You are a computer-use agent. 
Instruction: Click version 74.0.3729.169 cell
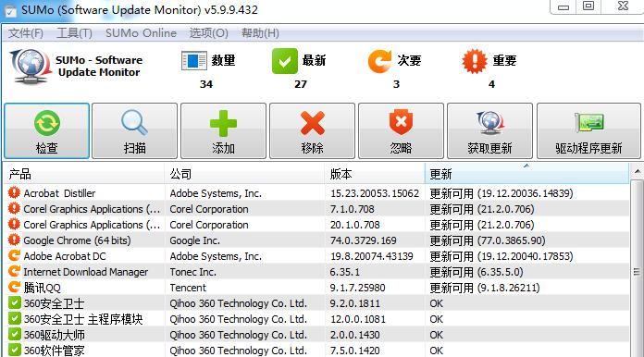363,240
